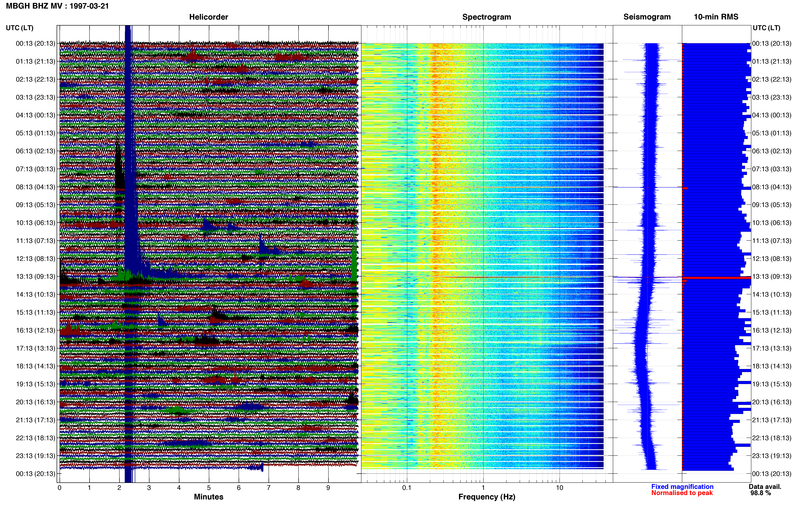812x508 pixels.
Task: Click the left time label '18:13 (14:13)'
Action: click(36, 366)
